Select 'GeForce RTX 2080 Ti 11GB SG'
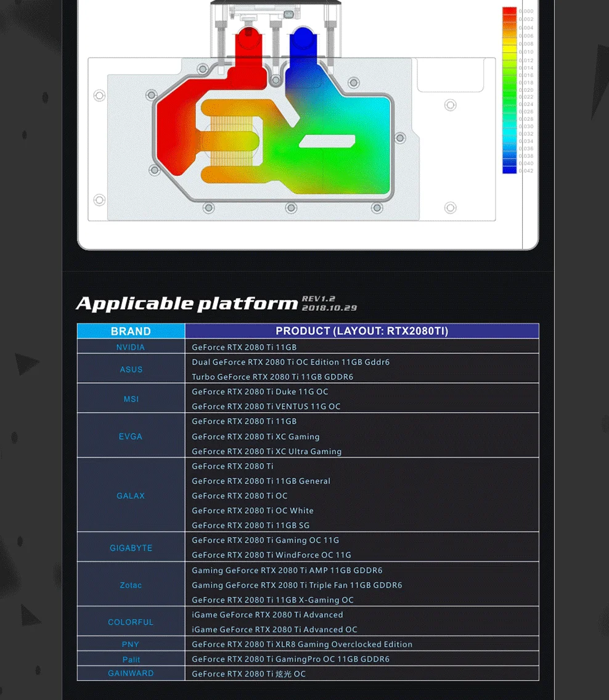609x700 pixels. [251, 525]
